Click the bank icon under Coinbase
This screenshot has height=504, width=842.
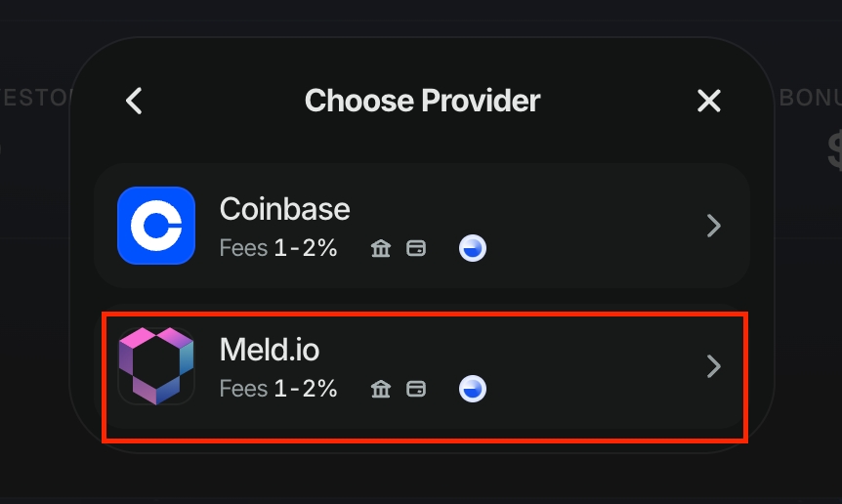point(381,249)
